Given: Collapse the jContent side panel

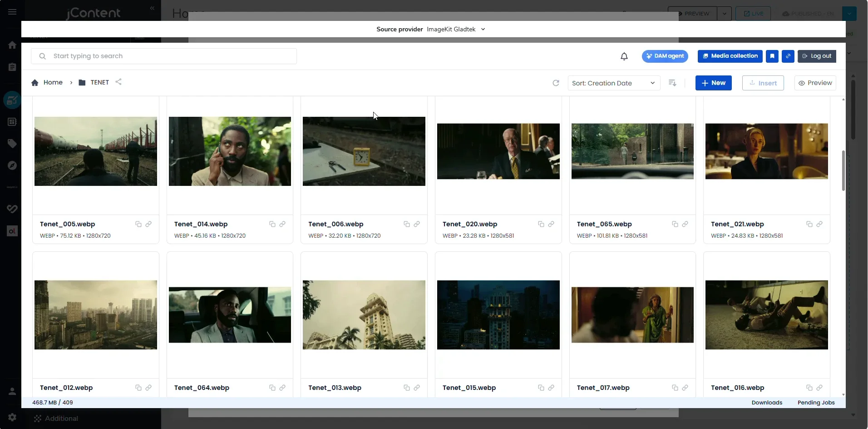Looking at the screenshot, I should [x=152, y=8].
